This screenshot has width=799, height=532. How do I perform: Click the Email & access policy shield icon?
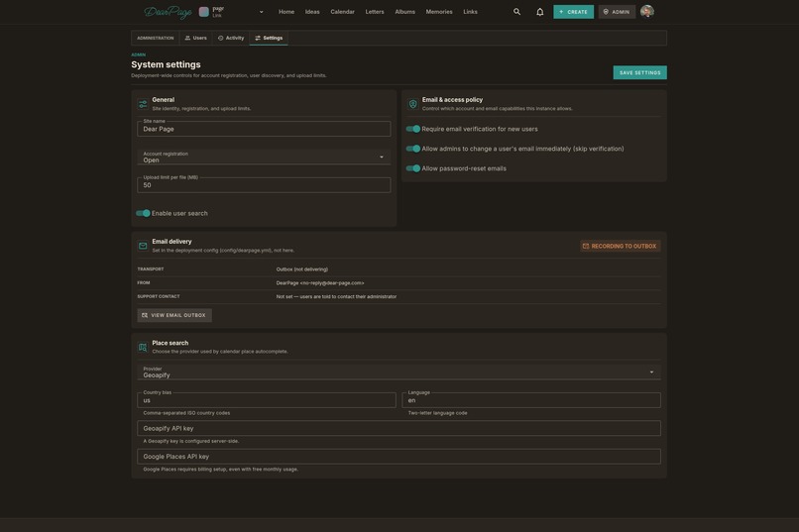(412, 104)
